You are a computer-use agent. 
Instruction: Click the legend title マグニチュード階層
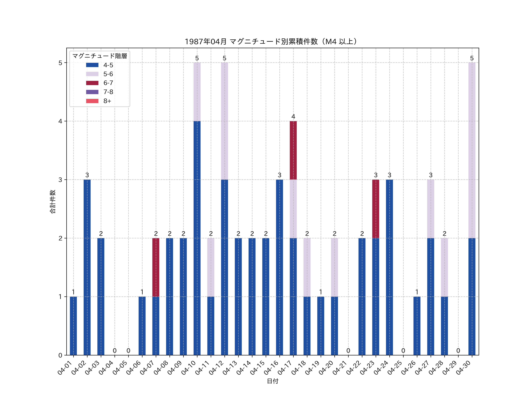coord(100,56)
